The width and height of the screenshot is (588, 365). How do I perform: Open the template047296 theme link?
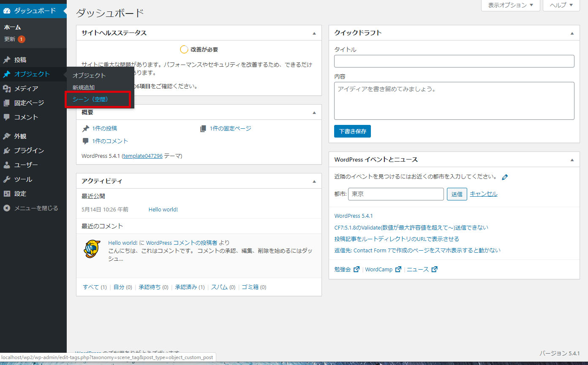tap(143, 156)
